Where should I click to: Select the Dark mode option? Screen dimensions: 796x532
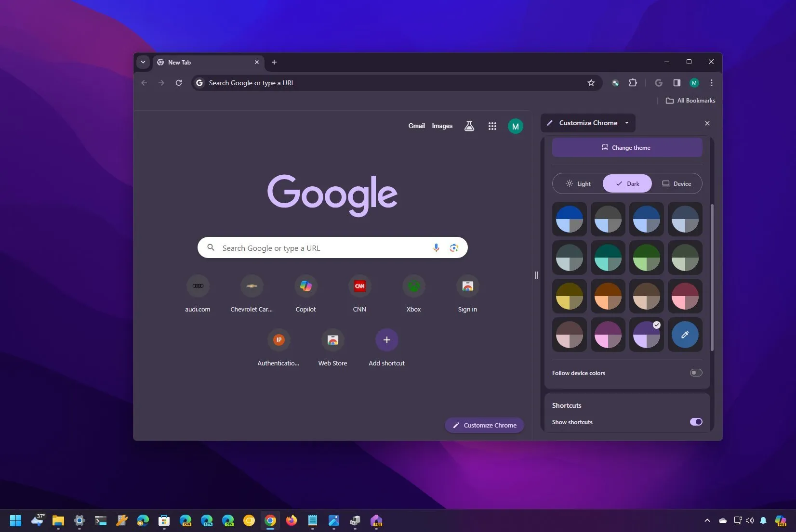pyautogui.click(x=627, y=183)
